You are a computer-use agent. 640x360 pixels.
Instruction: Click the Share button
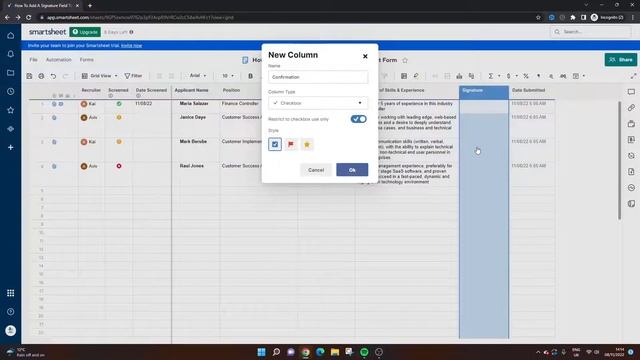point(621,60)
